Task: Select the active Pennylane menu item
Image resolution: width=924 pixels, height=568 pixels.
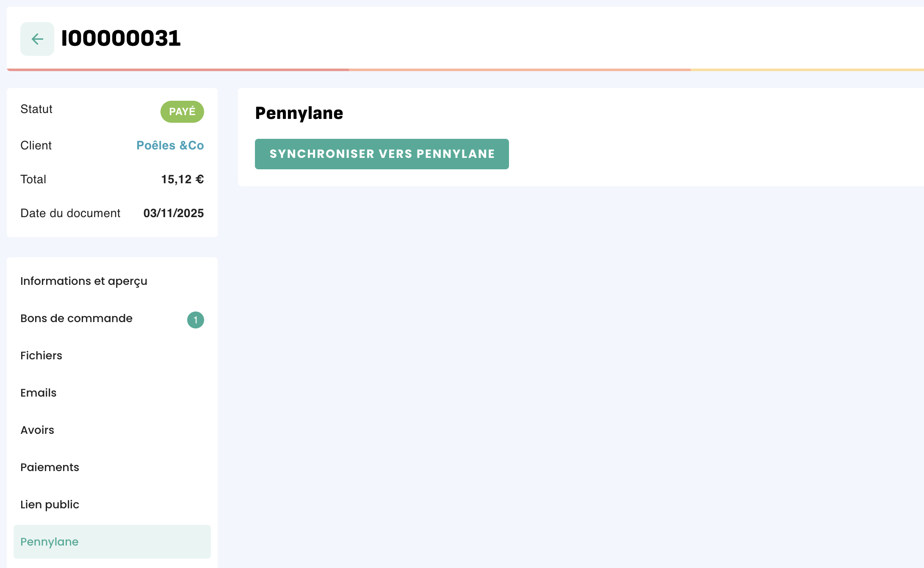Action: coord(112,542)
